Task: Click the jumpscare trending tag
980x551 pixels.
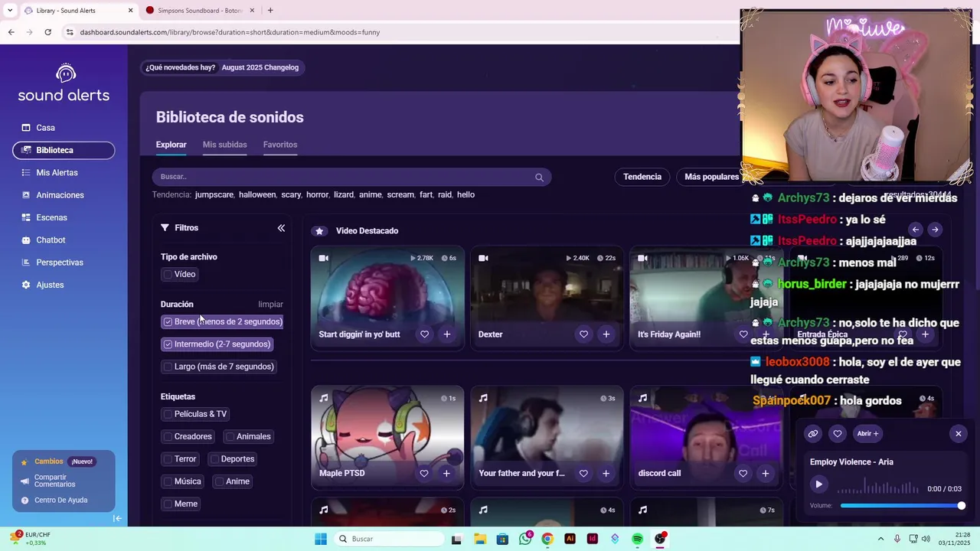Action: (x=214, y=195)
